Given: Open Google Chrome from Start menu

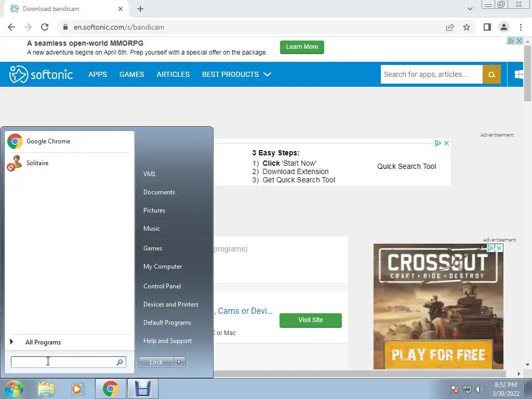Looking at the screenshot, I should pyautogui.click(x=69, y=141).
